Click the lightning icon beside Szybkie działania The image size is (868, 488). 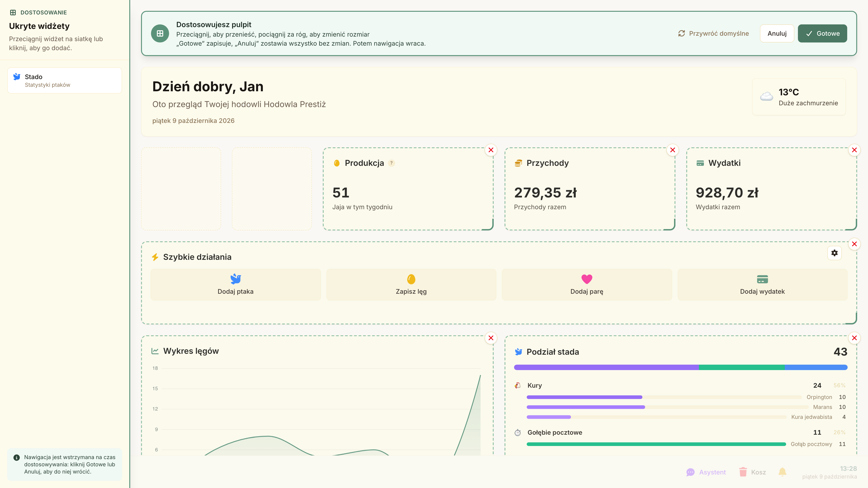(x=155, y=257)
